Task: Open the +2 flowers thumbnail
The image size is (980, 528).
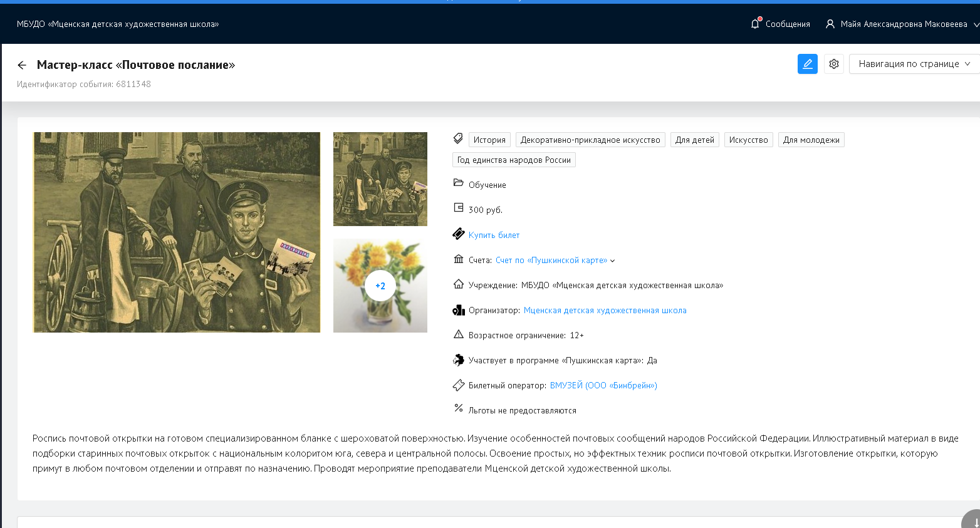Action: (380, 286)
